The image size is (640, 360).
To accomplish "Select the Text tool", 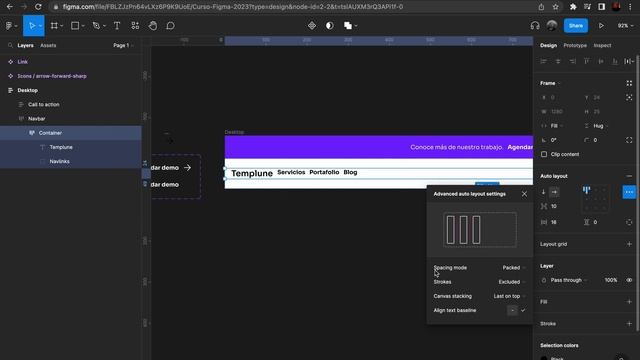I will pos(117,26).
